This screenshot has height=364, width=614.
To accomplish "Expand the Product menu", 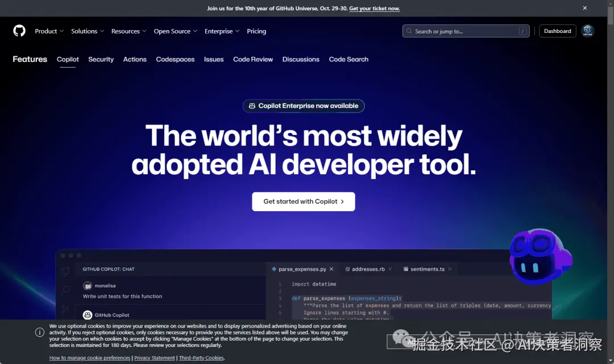I will (x=49, y=31).
